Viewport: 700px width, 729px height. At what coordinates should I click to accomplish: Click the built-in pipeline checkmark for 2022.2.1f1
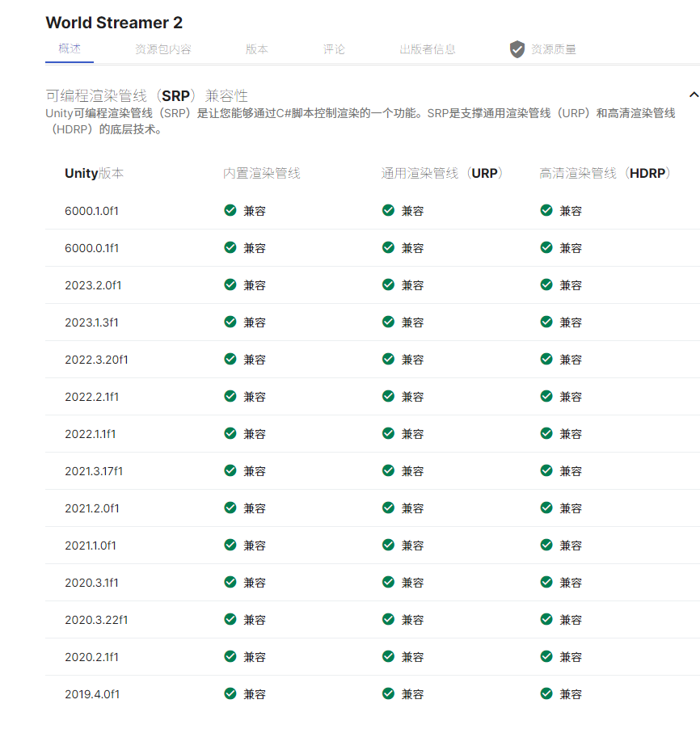point(230,396)
